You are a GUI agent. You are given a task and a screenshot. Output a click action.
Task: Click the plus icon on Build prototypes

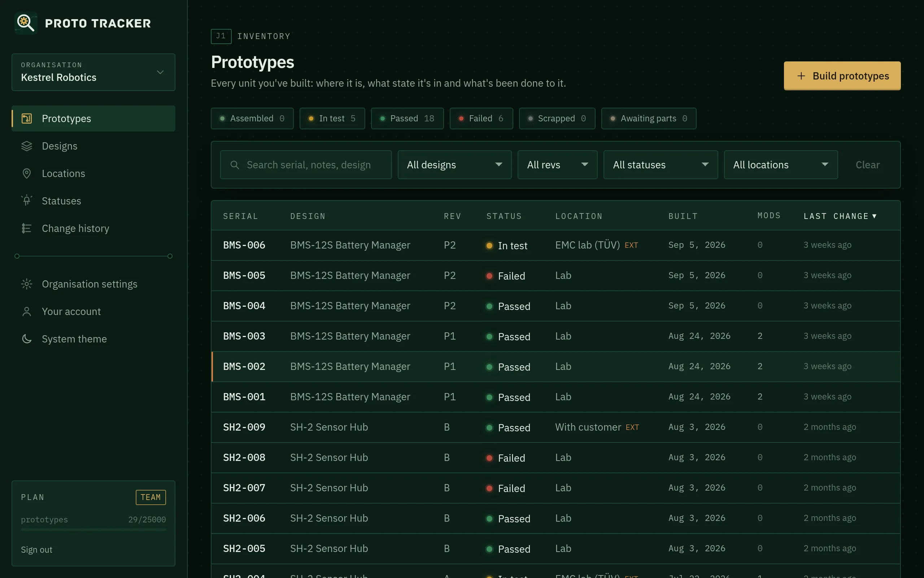[801, 76]
